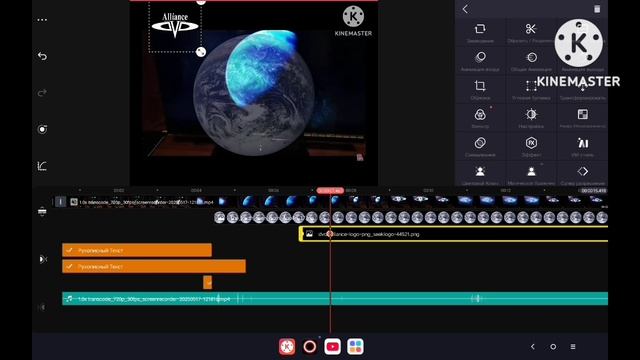Open the keyframe graph icon in sidebar

tap(42, 166)
